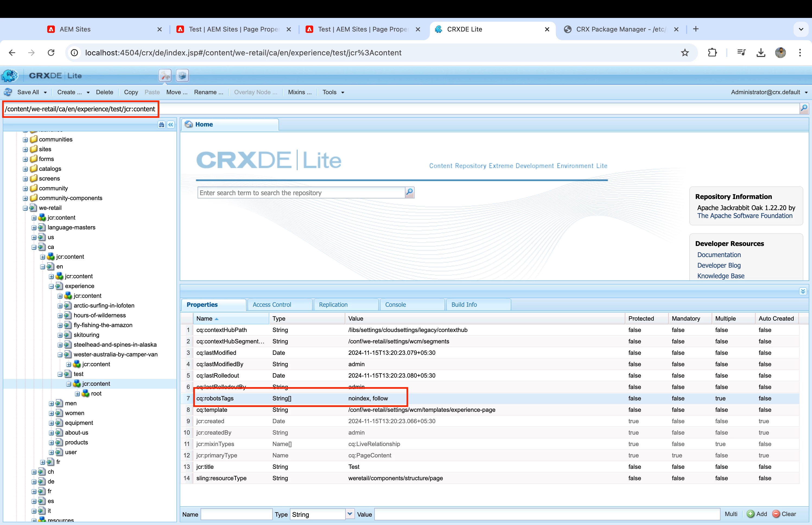The width and height of the screenshot is (812, 525).
Task: Click the magnifier icon beside repository search field
Action: (409, 192)
